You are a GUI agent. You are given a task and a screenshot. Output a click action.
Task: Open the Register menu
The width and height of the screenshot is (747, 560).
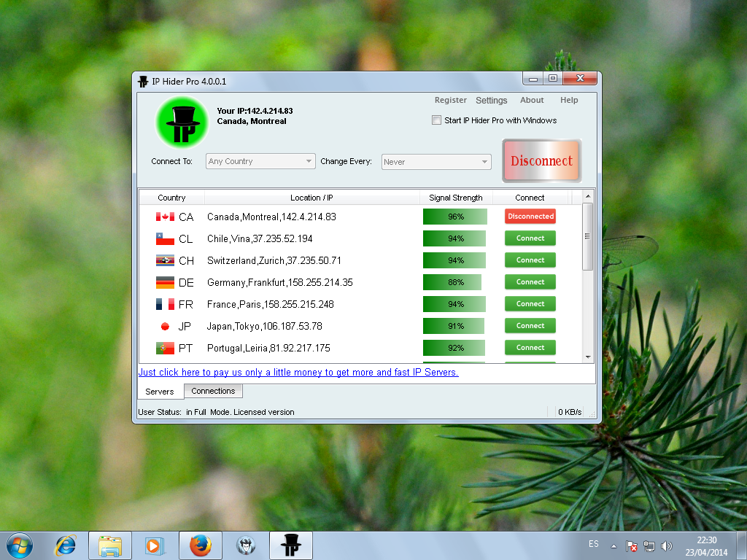pos(450,100)
